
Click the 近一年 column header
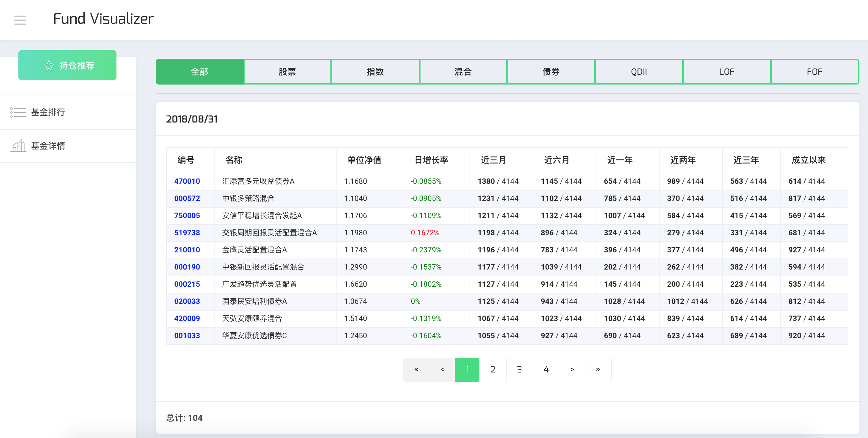click(620, 160)
